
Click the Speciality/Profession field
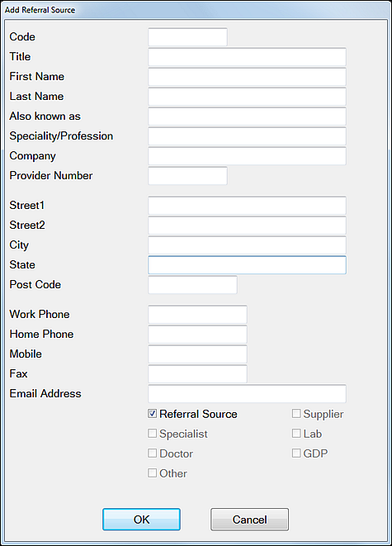[x=247, y=136]
